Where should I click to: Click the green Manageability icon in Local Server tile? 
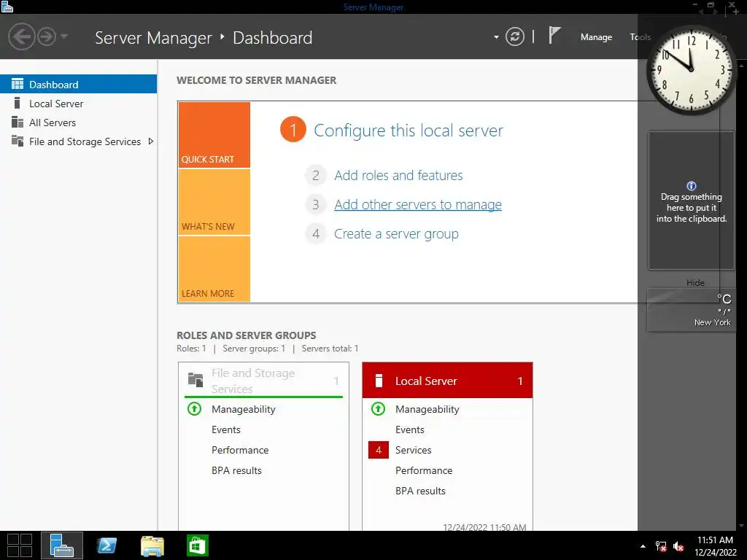tap(379, 408)
